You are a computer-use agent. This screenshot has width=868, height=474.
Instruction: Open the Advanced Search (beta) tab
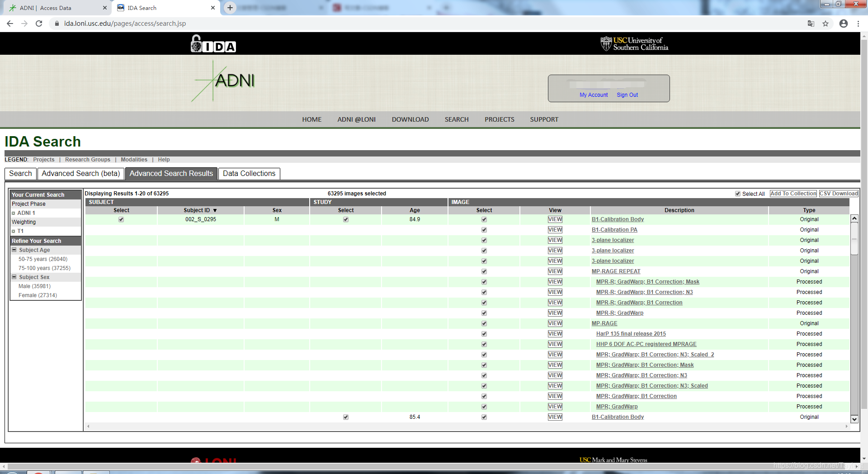tap(81, 174)
